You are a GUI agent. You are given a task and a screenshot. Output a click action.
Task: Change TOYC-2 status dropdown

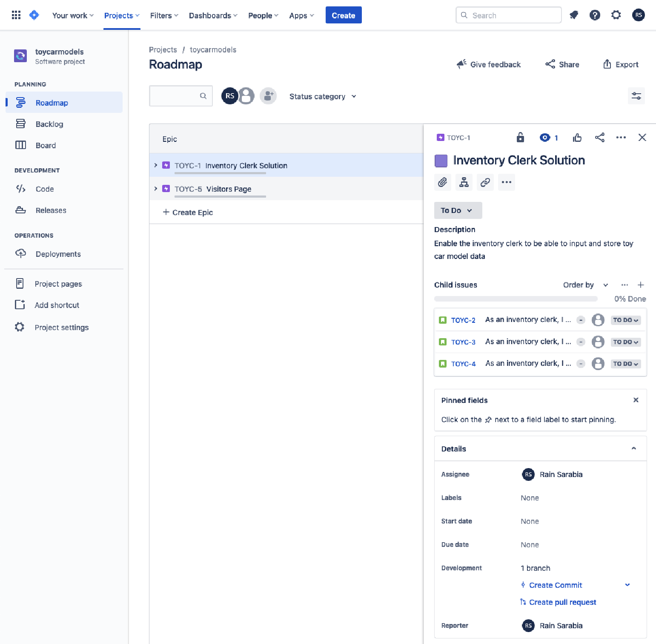click(x=626, y=320)
